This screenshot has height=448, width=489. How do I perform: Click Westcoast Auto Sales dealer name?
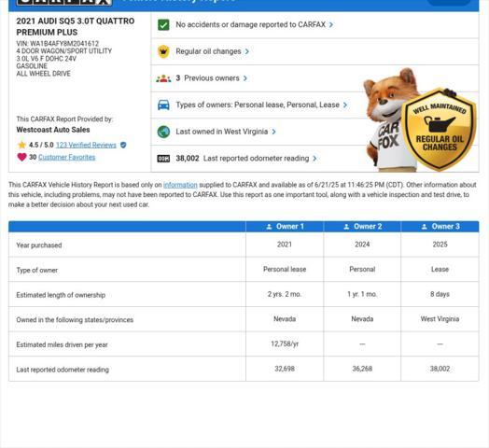pos(53,130)
